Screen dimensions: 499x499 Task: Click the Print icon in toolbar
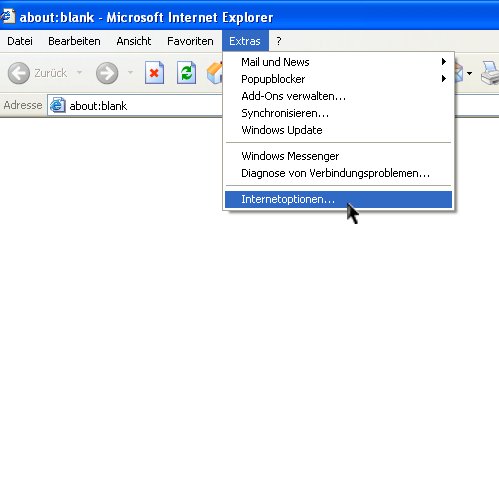[x=490, y=72]
